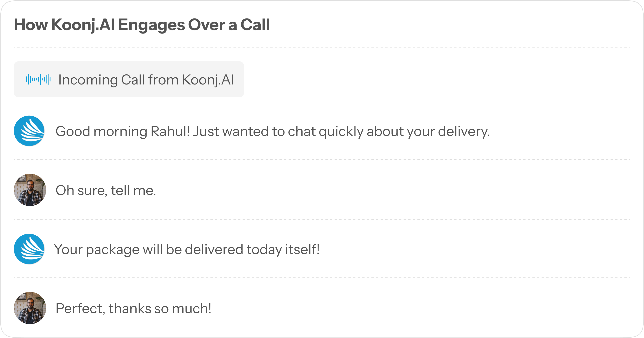The image size is (644, 338).
Task: Click the dashed divider under the greeting message
Action: 322,159
